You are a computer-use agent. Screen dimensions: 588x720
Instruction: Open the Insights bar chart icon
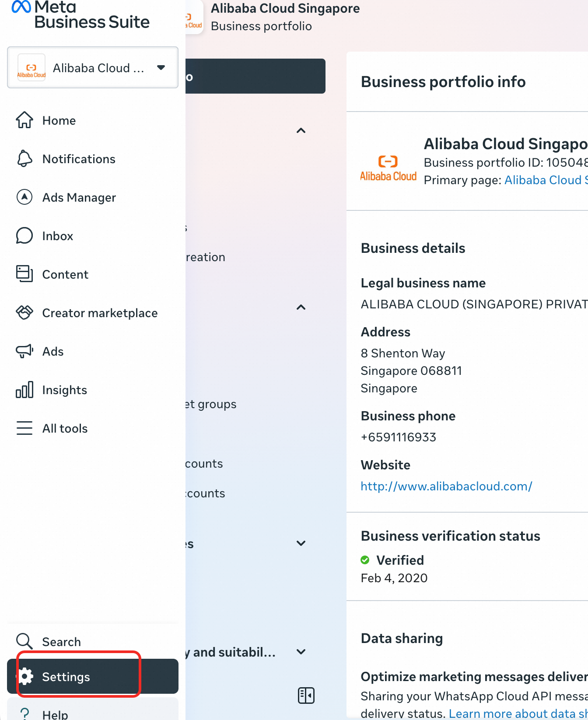pos(24,390)
